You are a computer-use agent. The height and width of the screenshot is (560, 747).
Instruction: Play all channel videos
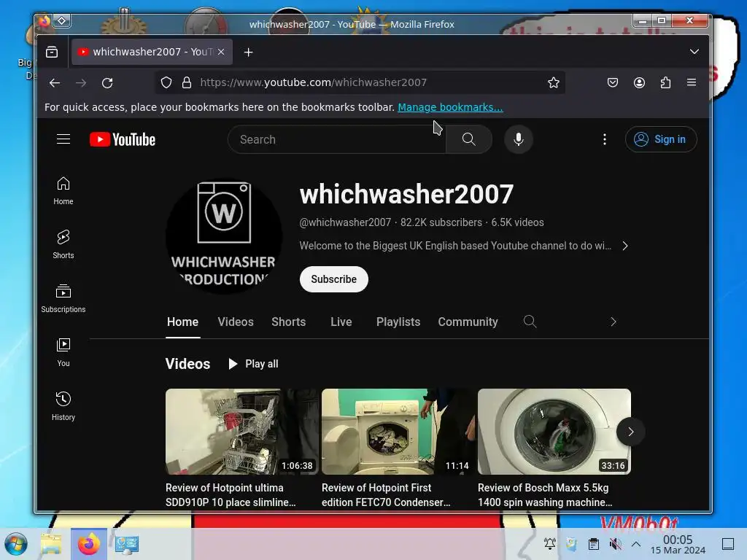coord(253,364)
